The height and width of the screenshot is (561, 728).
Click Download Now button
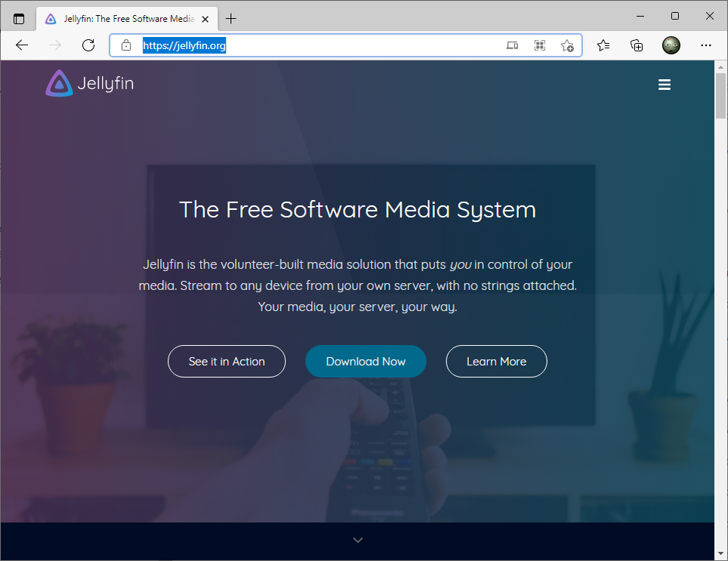(366, 362)
